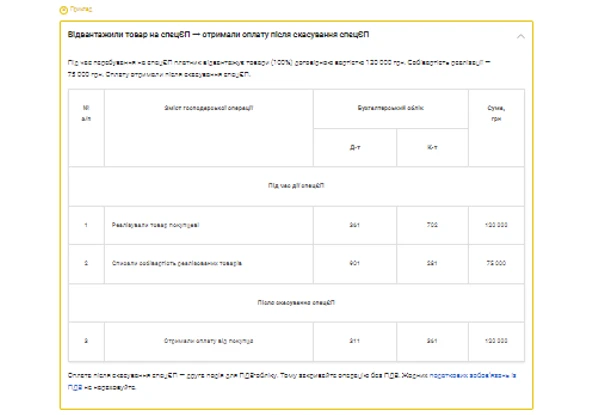Click the Д-т subheader cell
The image size is (600, 415).
[355, 146]
